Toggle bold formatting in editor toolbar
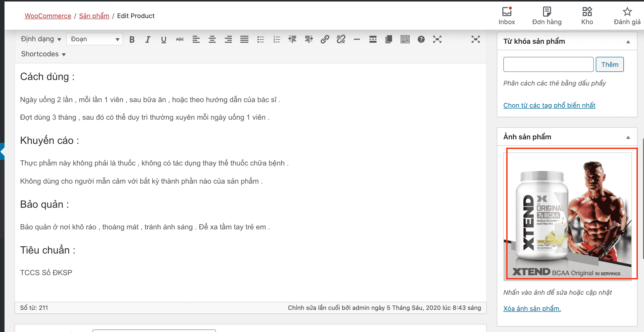644x332 pixels. 132,39
